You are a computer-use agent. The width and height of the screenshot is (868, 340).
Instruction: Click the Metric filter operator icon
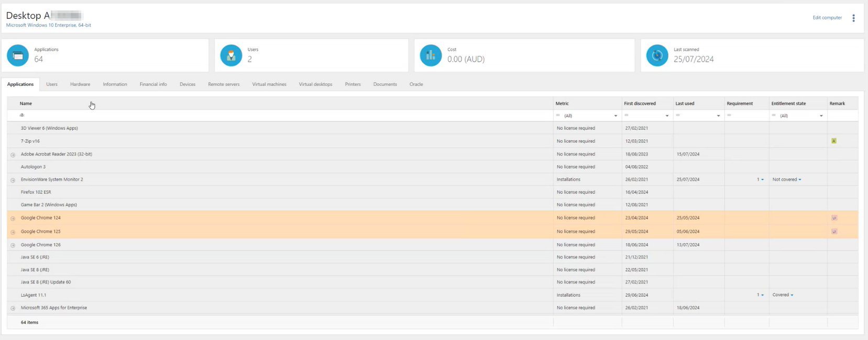click(558, 115)
